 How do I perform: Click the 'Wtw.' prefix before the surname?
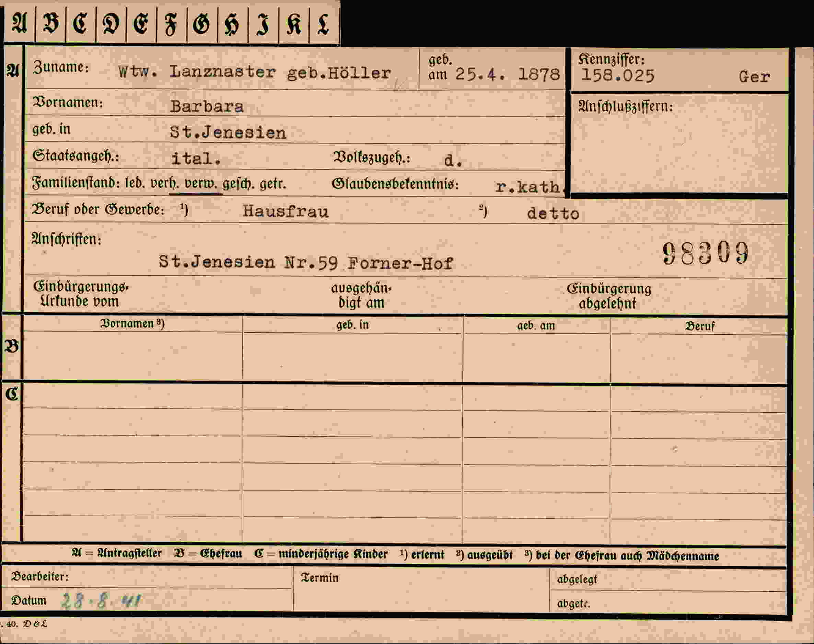point(138,71)
